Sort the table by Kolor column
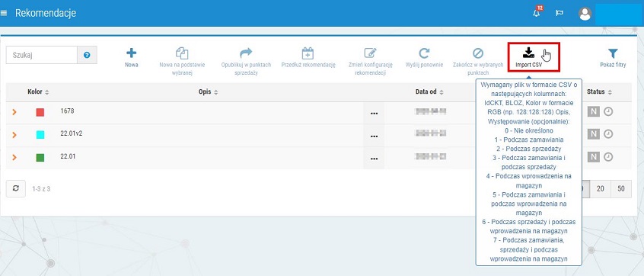Screen dimensions: 644x276 tap(38, 91)
